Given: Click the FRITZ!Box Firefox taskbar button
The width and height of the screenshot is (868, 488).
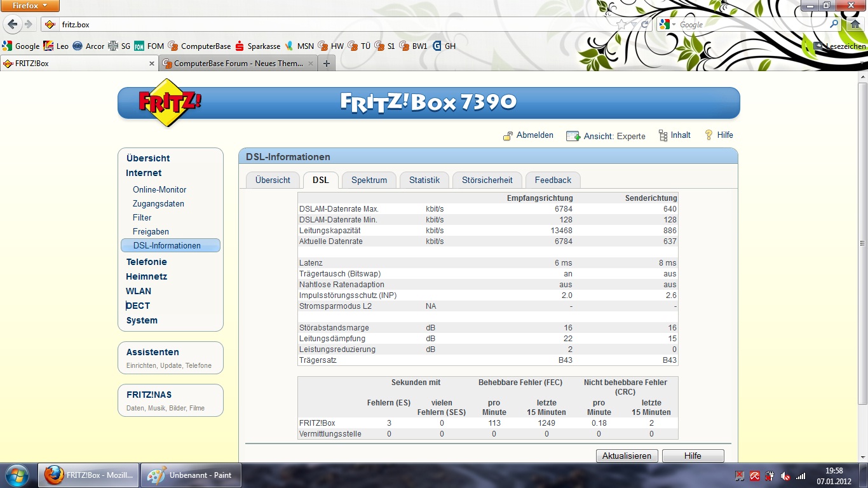Looking at the screenshot, I should tap(89, 475).
